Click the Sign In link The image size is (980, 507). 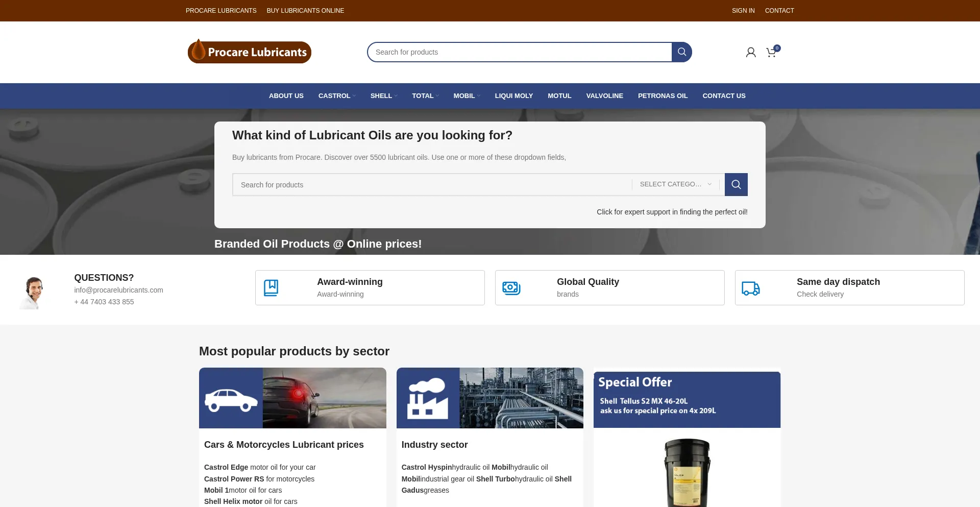click(743, 11)
